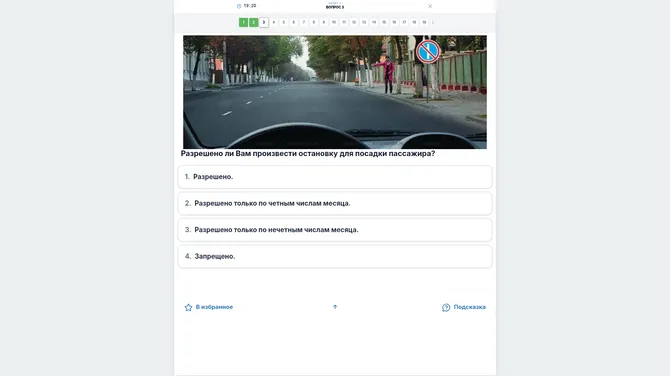Jump to question 16
Image resolution: width=670 pixels, height=376 pixels.
(x=394, y=22)
